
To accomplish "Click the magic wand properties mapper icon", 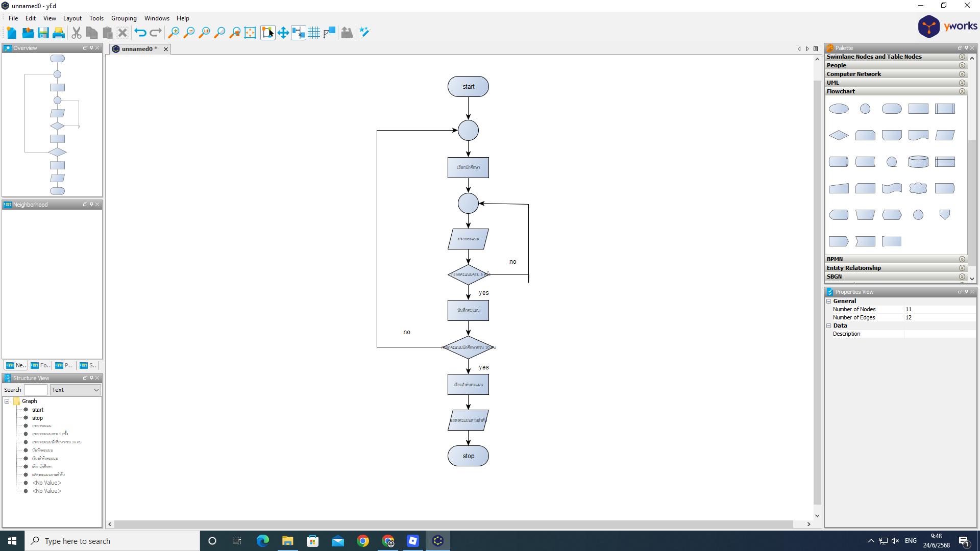I will point(364,33).
